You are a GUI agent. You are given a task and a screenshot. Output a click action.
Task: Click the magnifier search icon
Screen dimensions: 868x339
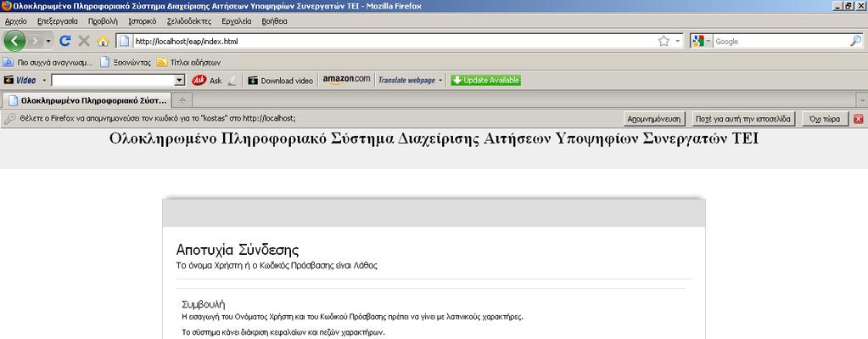tap(856, 41)
